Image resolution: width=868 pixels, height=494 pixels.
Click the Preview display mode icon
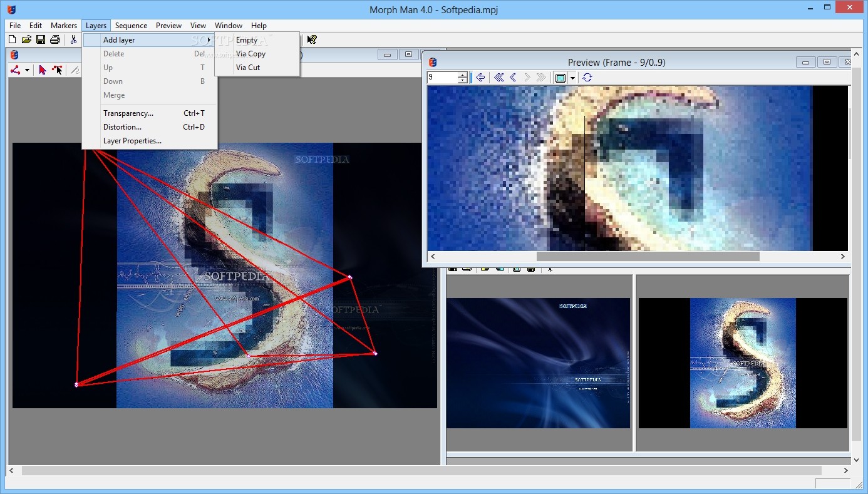(x=561, y=78)
